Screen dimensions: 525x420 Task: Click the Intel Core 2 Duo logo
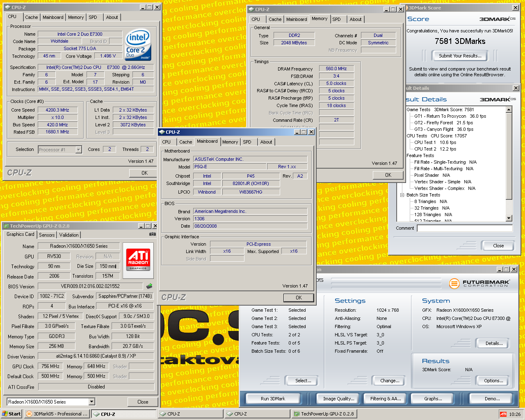click(138, 45)
